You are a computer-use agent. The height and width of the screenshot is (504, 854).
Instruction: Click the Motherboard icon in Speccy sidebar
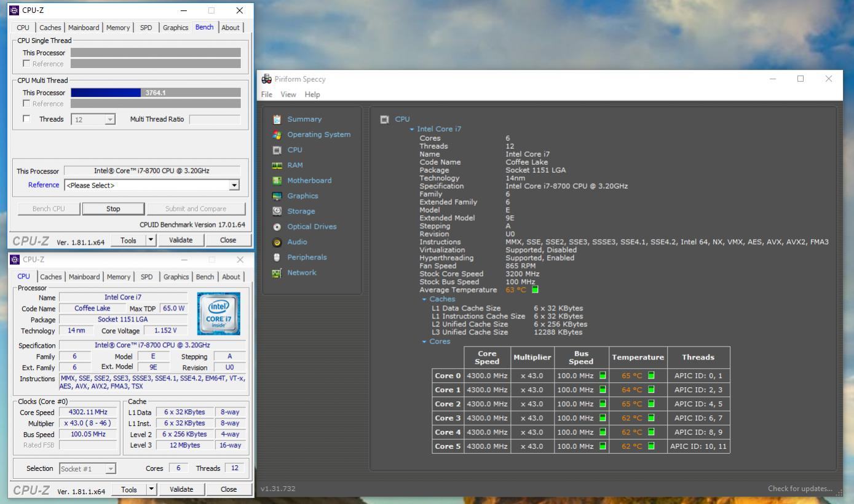point(277,181)
